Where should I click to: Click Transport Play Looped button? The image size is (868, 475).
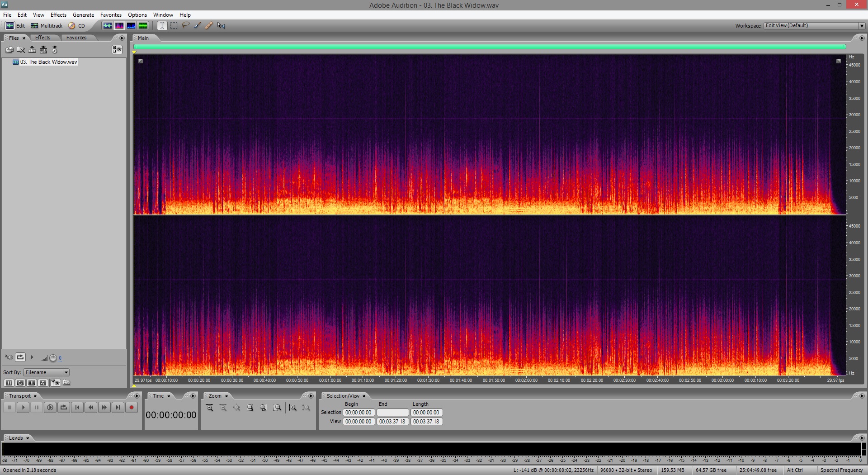(x=64, y=408)
